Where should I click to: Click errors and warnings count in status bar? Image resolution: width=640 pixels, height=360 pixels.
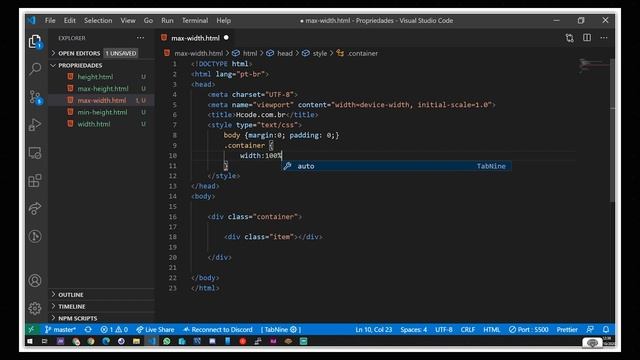[114, 329]
